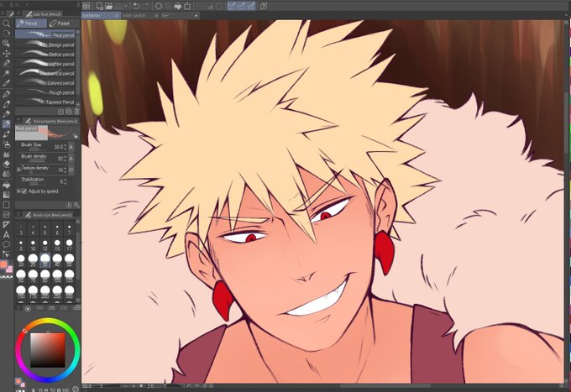Select the Move layer tool

(x=6, y=54)
